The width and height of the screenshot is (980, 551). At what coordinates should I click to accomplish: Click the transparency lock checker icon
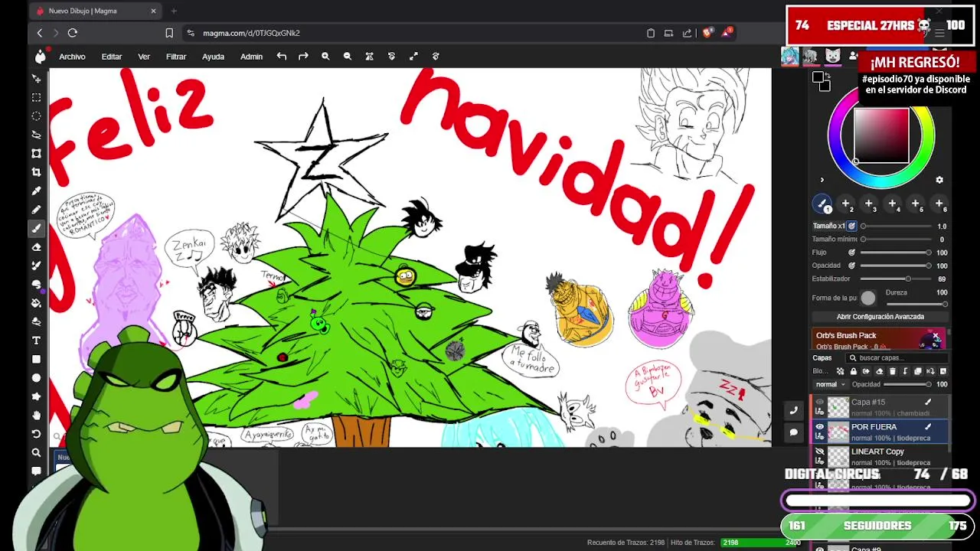tap(841, 371)
